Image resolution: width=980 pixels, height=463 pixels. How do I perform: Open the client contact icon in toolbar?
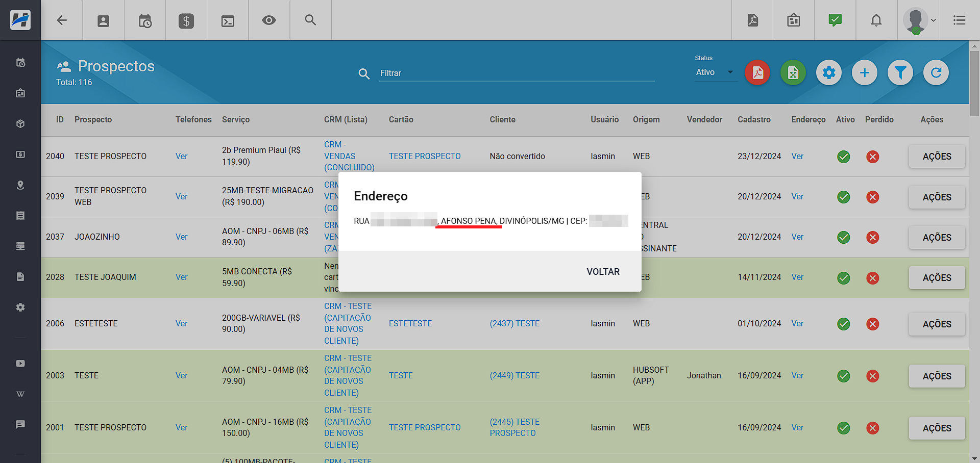[103, 20]
